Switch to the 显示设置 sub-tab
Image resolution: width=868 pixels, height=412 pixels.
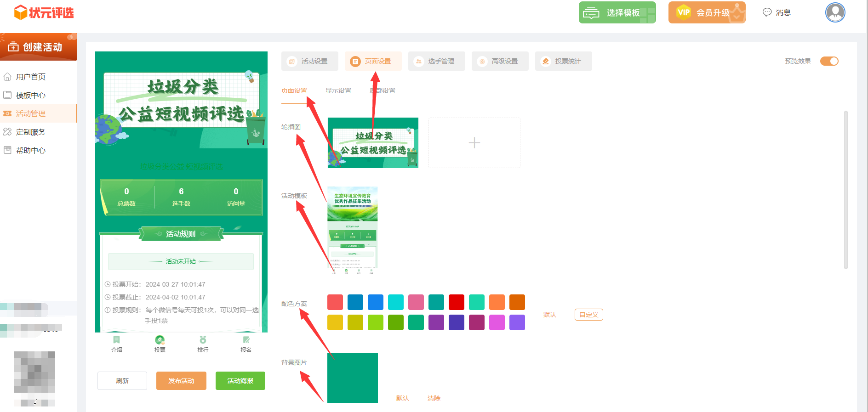coord(338,90)
